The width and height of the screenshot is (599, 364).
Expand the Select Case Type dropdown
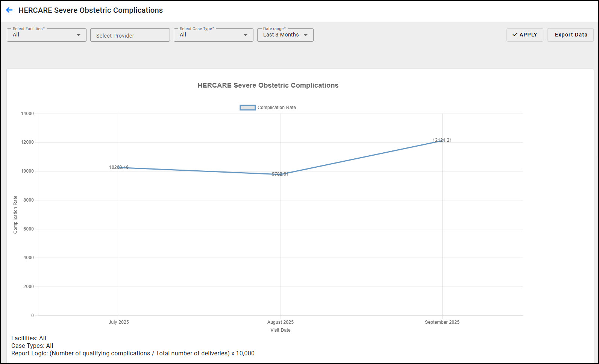(213, 35)
